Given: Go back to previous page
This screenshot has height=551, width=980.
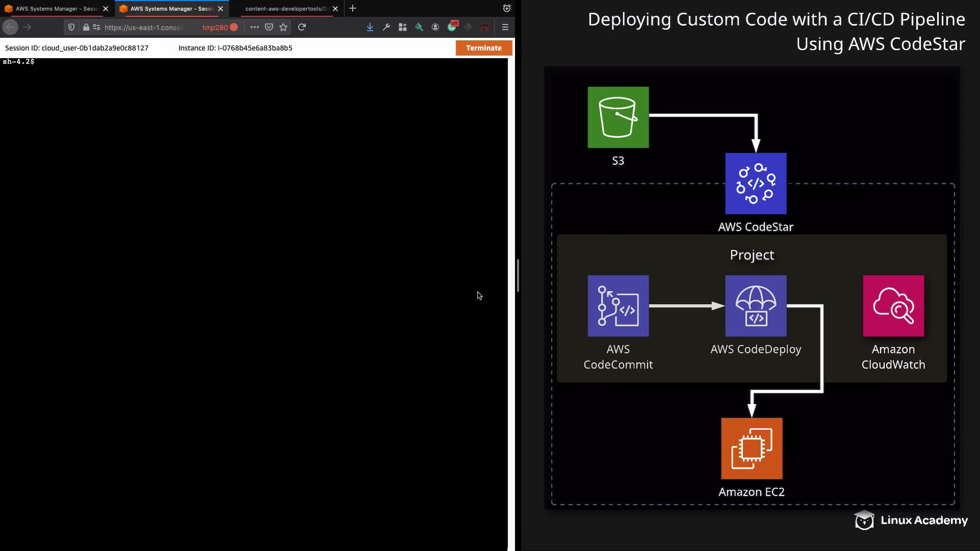Looking at the screenshot, I should (x=11, y=27).
